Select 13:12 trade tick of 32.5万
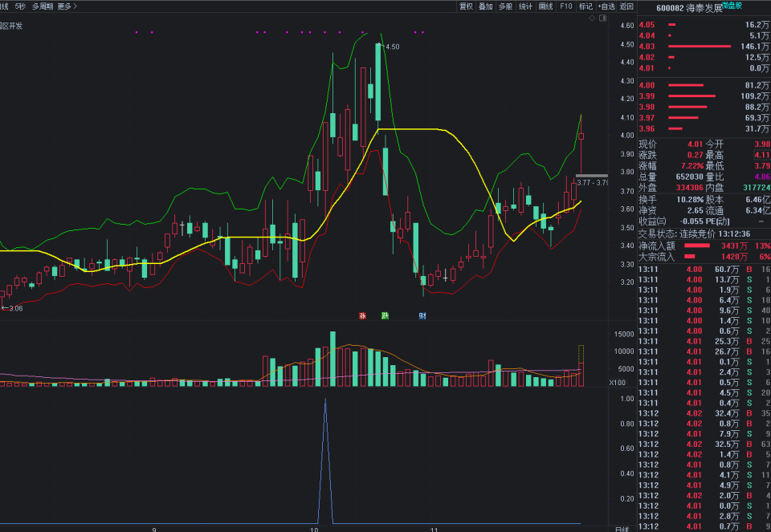The image size is (771, 532). coord(704,444)
